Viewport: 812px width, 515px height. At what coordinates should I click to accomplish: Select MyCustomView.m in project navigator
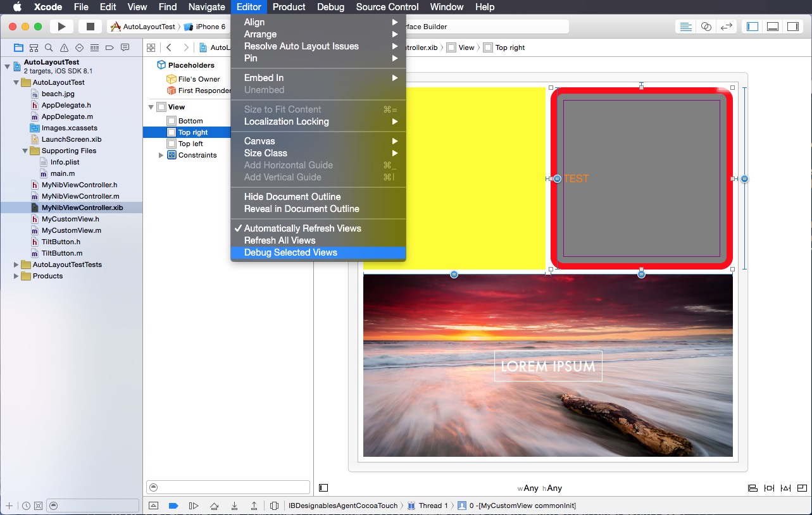tap(71, 230)
